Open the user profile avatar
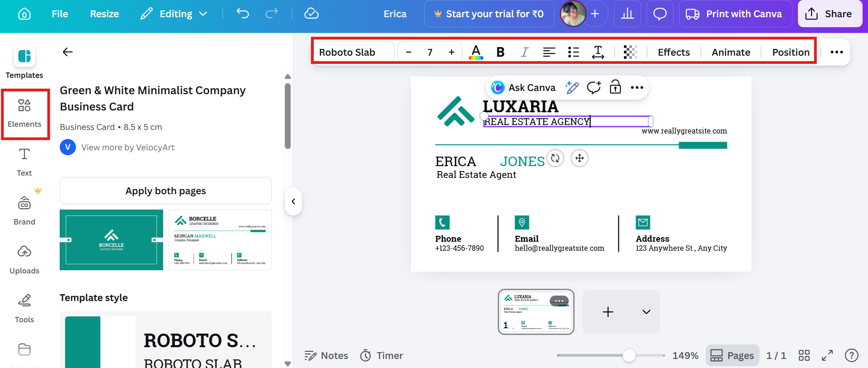The width and height of the screenshot is (868, 368). click(x=573, y=14)
